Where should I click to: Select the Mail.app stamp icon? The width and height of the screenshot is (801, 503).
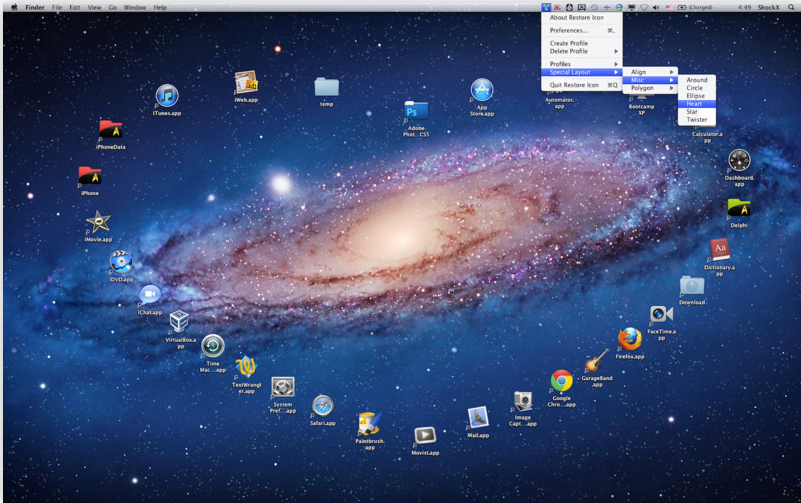pyautogui.click(x=478, y=418)
